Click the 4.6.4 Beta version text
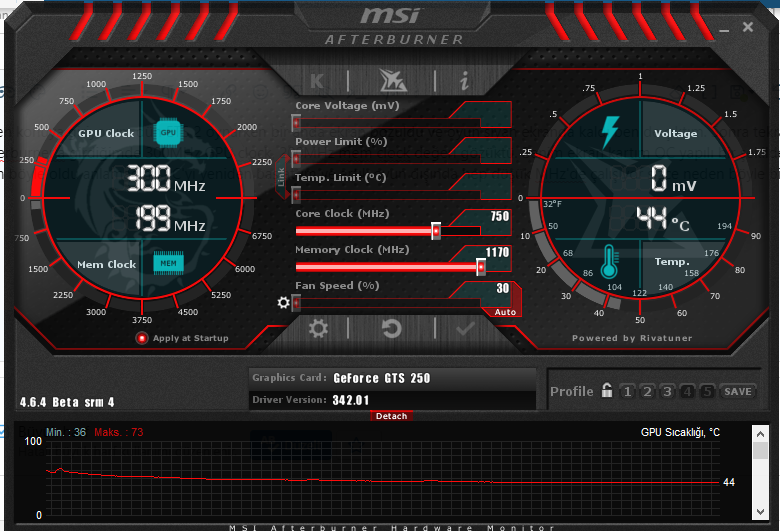780x531 pixels. 67,402
